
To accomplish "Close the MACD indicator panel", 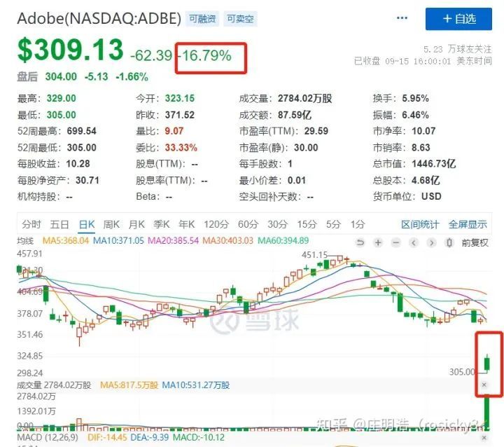I will 484,437.
